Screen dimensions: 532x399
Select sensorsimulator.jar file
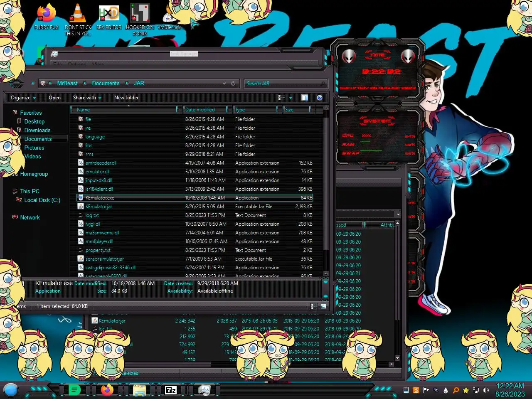coord(195,259)
